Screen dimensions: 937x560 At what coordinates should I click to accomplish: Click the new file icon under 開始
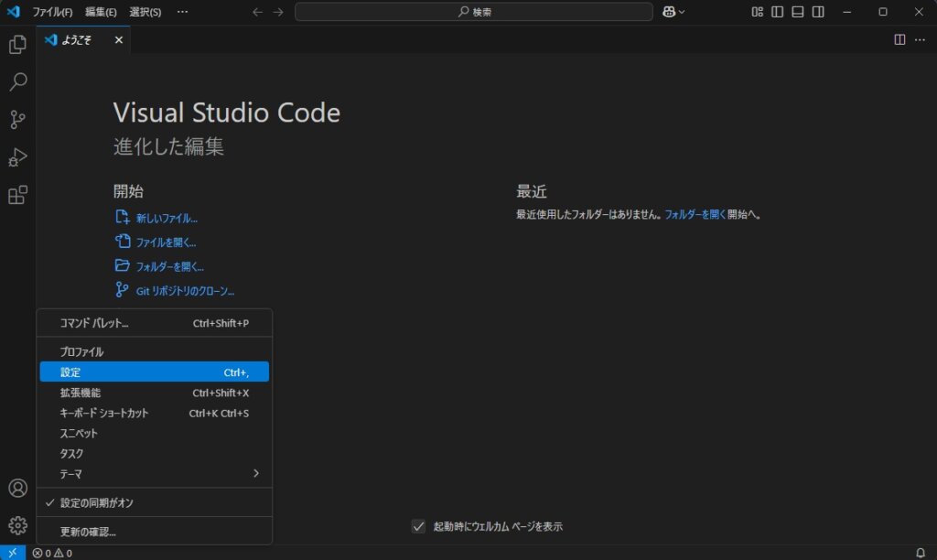pos(122,217)
